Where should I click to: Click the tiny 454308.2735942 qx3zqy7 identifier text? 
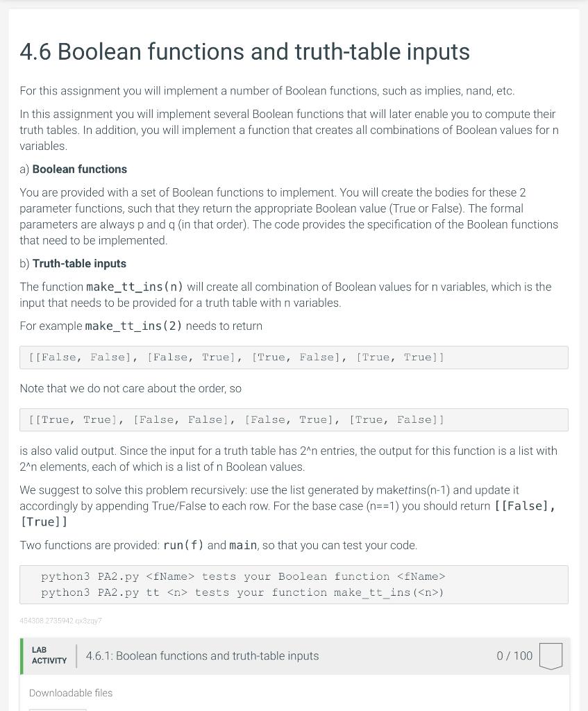(60, 620)
